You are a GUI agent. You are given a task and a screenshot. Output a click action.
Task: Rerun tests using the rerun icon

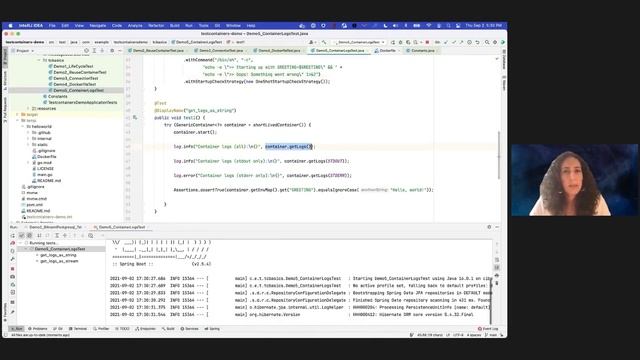pos(13,236)
